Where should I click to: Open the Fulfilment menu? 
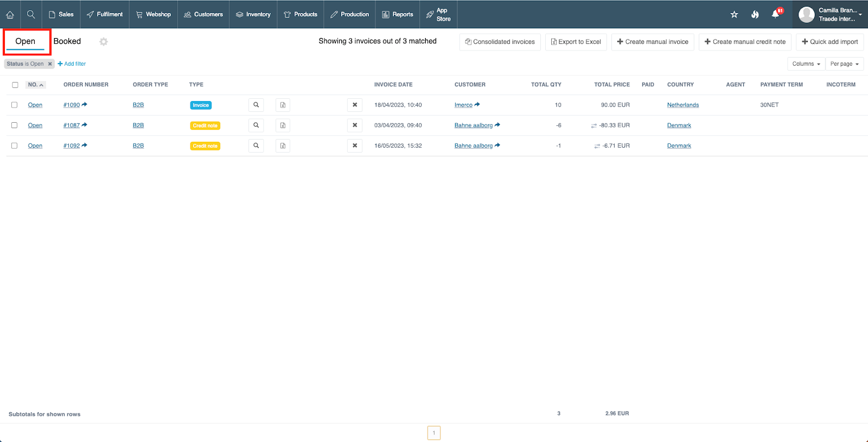pos(105,15)
